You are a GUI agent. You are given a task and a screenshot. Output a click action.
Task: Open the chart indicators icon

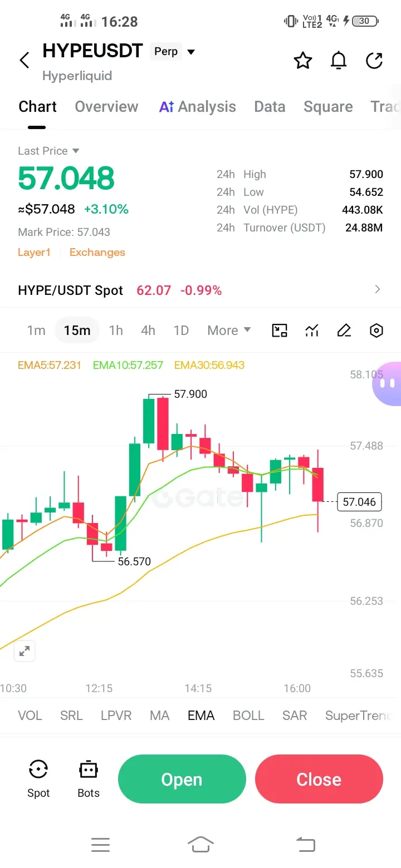[x=312, y=331]
